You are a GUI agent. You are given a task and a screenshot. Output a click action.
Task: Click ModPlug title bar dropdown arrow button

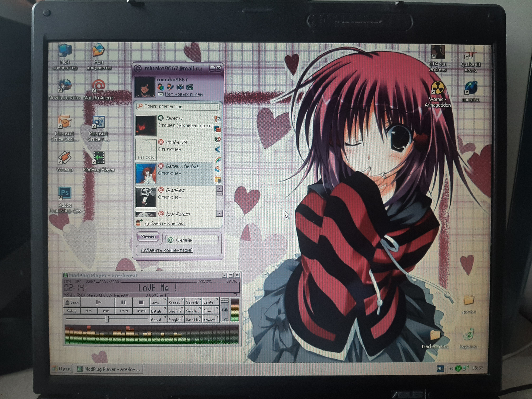(x=224, y=275)
